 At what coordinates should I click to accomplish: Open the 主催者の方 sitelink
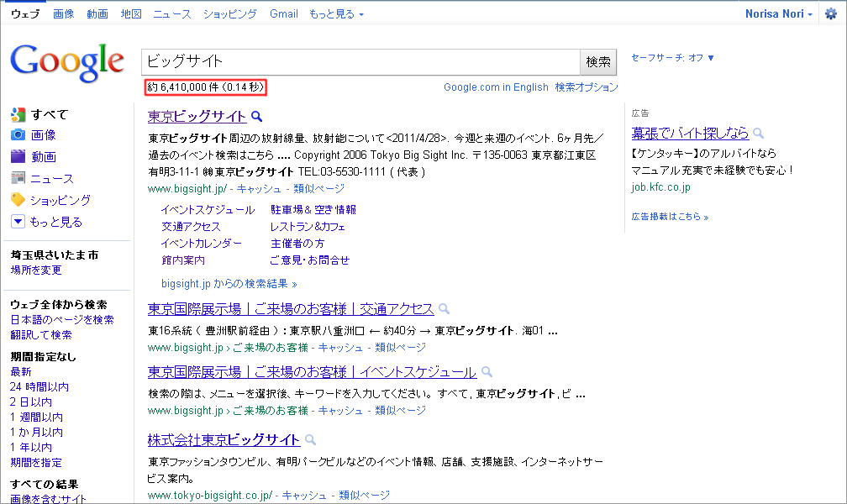point(297,243)
